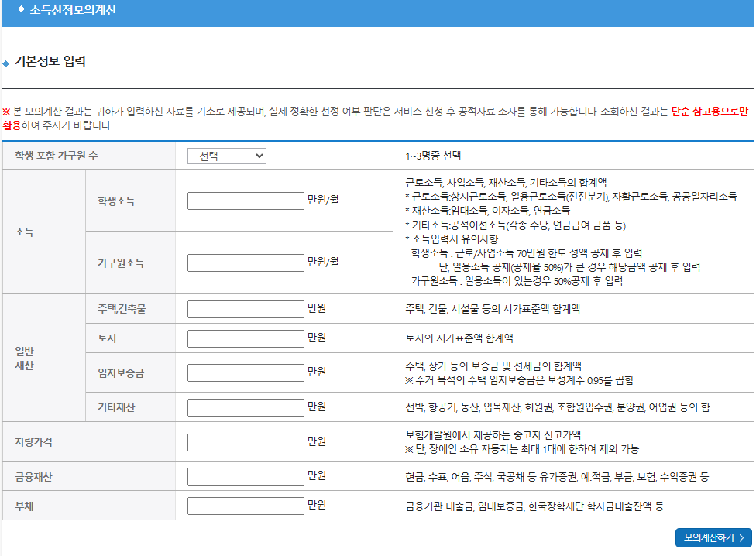Click the 임차보증금 input field

245,372
